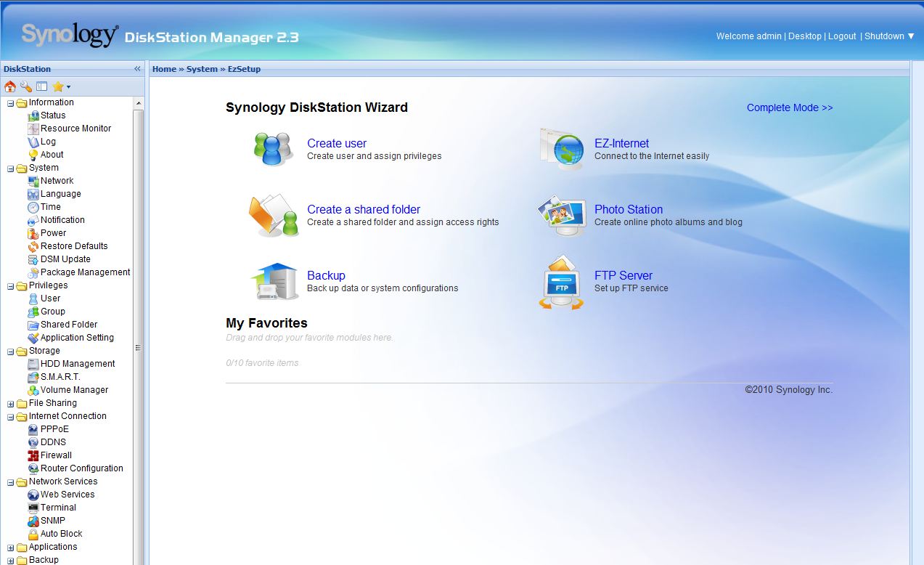This screenshot has width=924, height=565.
Task: Collapse the Privileges folder
Action: pos(10,286)
